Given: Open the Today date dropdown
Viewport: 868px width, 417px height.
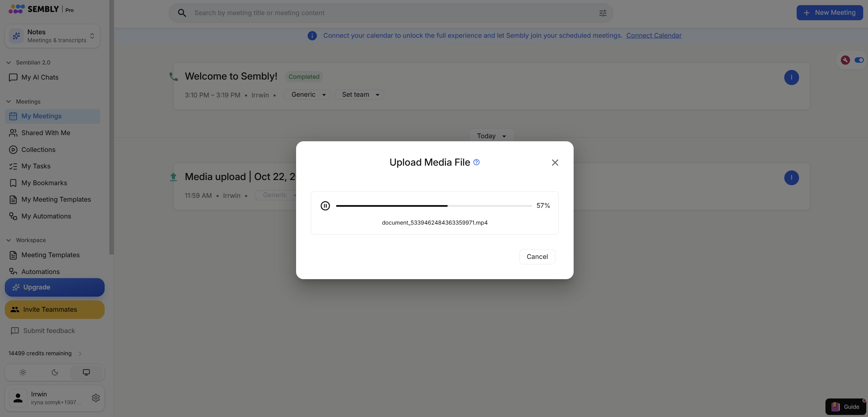Looking at the screenshot, I should pyautogui.click(x=492, y=136).
